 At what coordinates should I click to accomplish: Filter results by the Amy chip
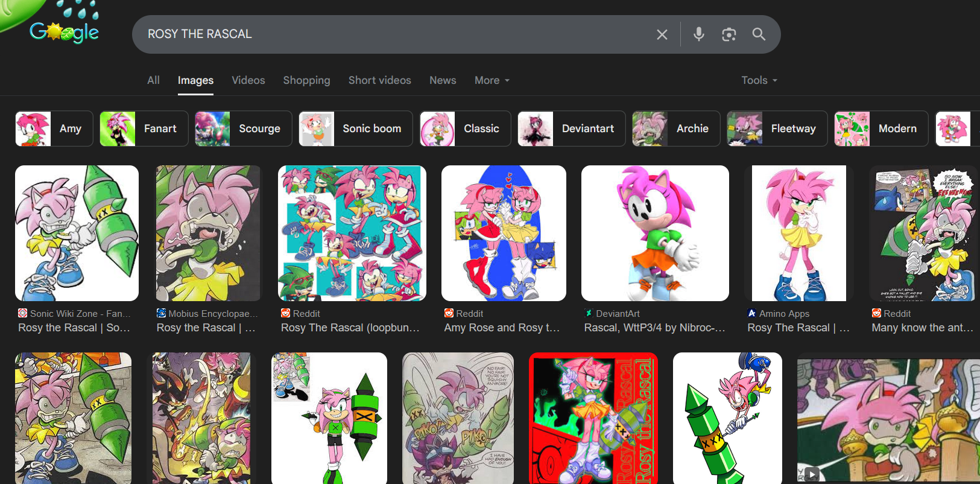click(x=54, y=129)
